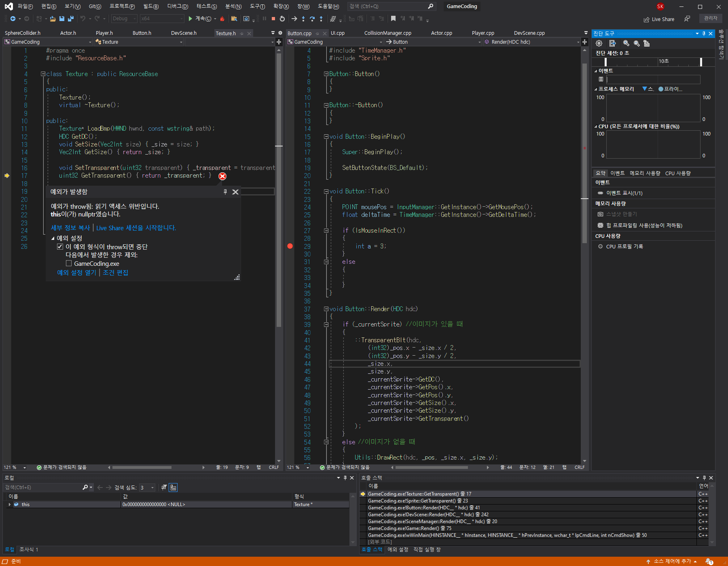Viewport: 728px width, 566px height.
Task: Collapse the CPU usage graph section
Action: [x=596, y=127]
